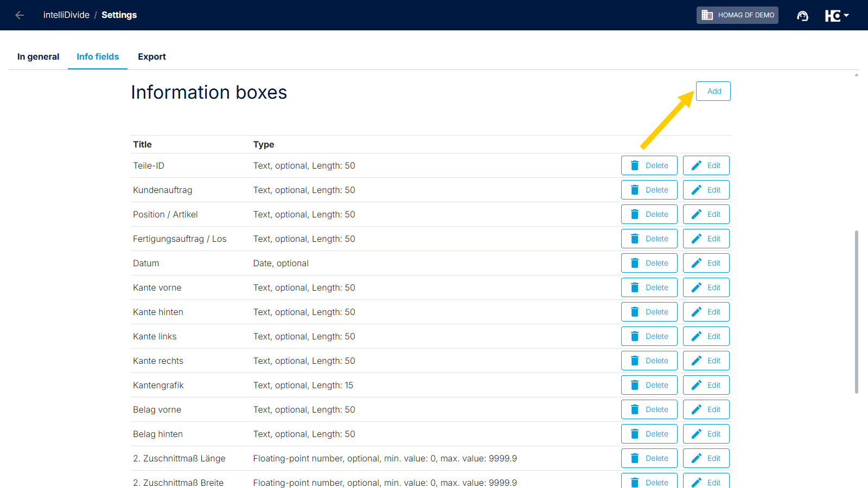Screen dimensions: 868x488
Task: Click the Information boxes heading
Action: tap(209, 92)
